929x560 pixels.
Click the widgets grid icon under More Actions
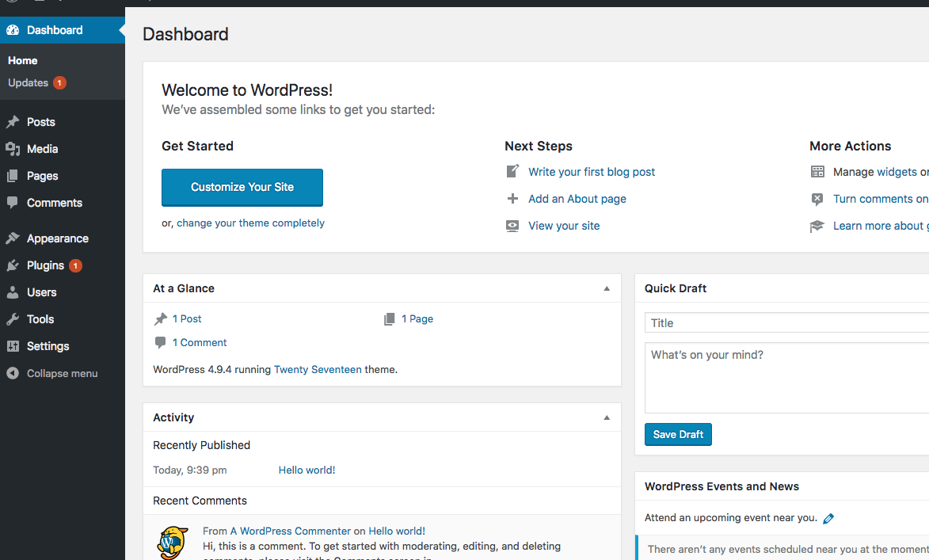817,172
